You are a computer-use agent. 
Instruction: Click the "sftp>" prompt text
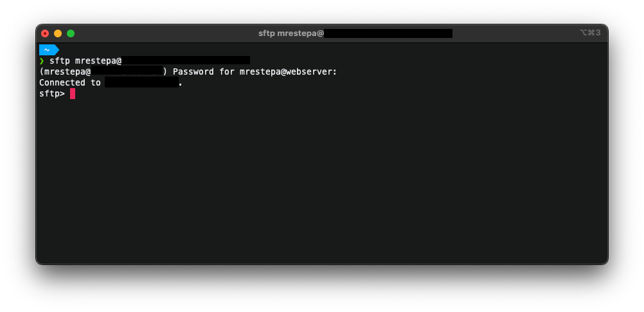click(52, 93)
